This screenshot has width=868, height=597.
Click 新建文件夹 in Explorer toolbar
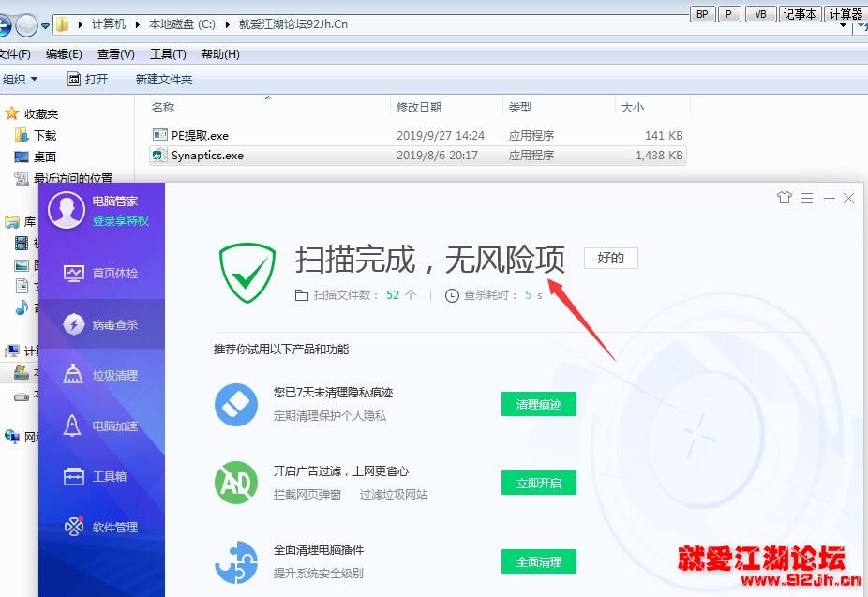tap(164, 79)
